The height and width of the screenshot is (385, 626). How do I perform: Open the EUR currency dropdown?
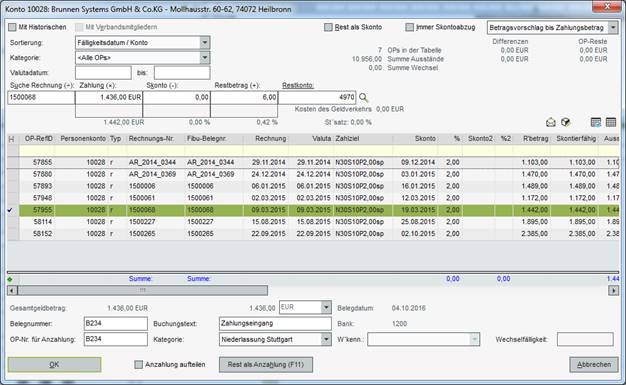(326, 307)
